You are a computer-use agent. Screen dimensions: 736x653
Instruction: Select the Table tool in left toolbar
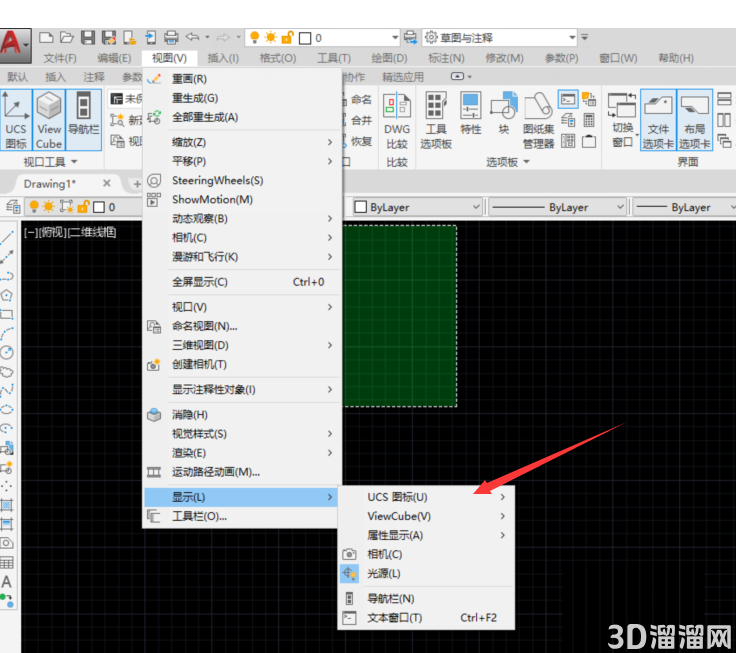point(7,562)
